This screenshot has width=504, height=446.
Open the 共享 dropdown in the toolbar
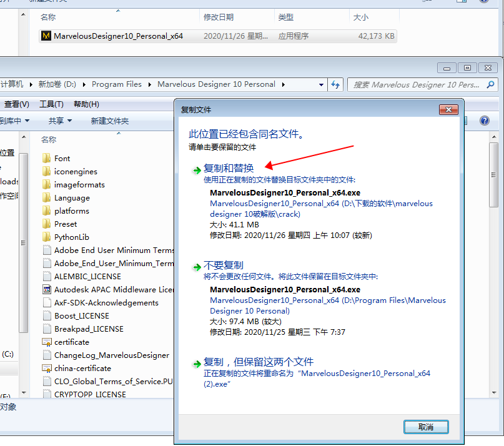tap(60, 121)
